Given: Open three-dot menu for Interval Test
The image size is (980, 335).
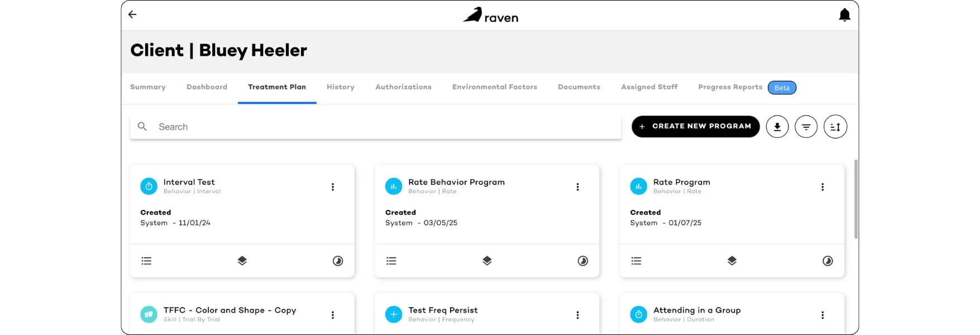Looking at the screenshot, I should pyautogui.click(x=333, y=187).
